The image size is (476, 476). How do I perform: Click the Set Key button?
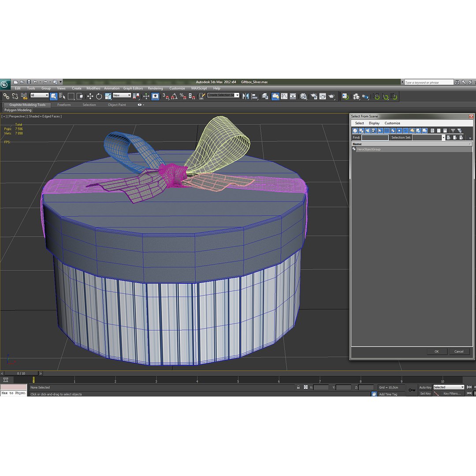click(425, 394)
